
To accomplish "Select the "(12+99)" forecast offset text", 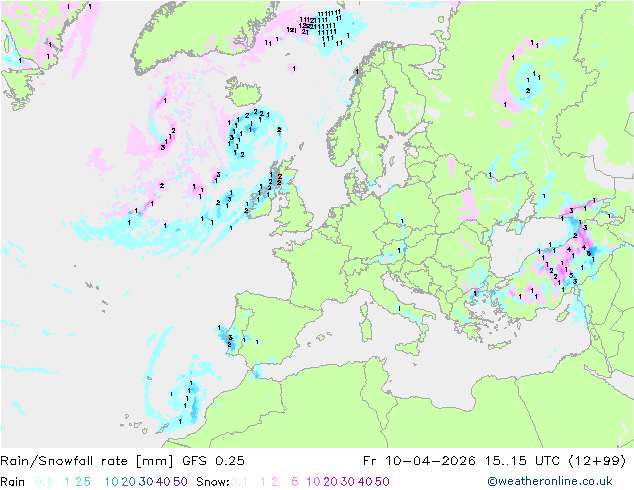I will click(597, 461).
